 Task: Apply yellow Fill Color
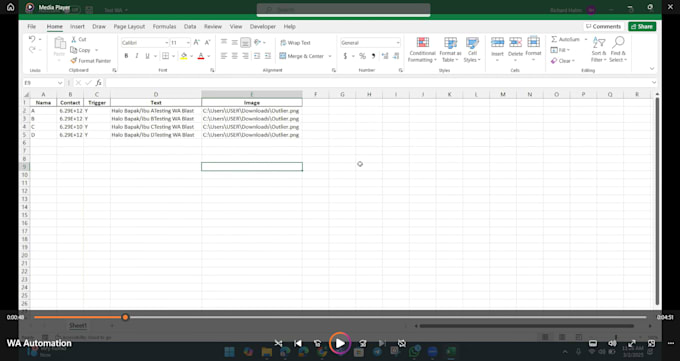[x=184, y=56]
